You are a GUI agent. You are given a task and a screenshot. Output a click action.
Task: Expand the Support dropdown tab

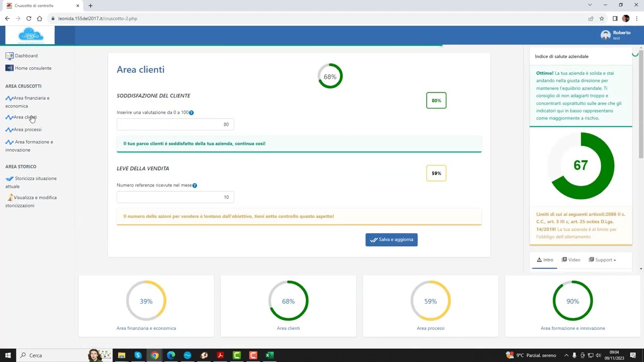coord(603,260)
